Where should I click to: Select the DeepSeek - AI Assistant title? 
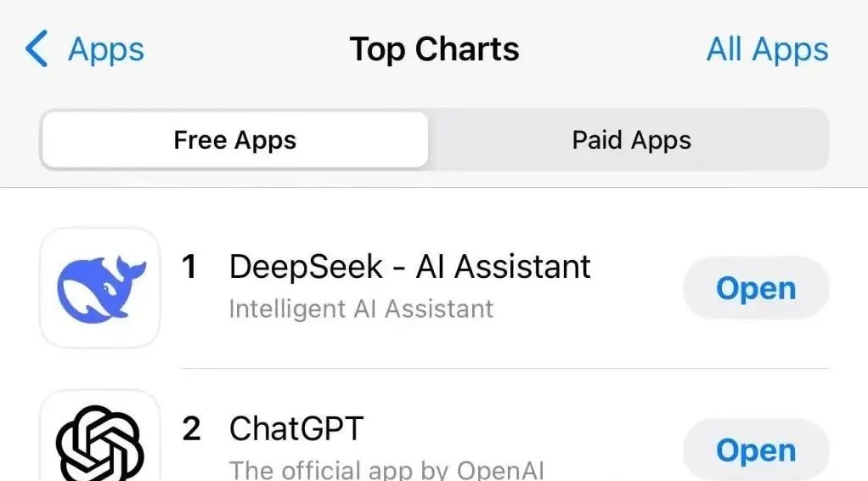[x=409, y=267]
